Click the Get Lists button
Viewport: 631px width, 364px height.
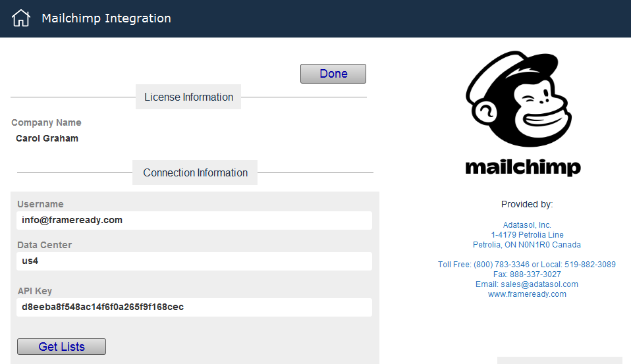point(61,347)
